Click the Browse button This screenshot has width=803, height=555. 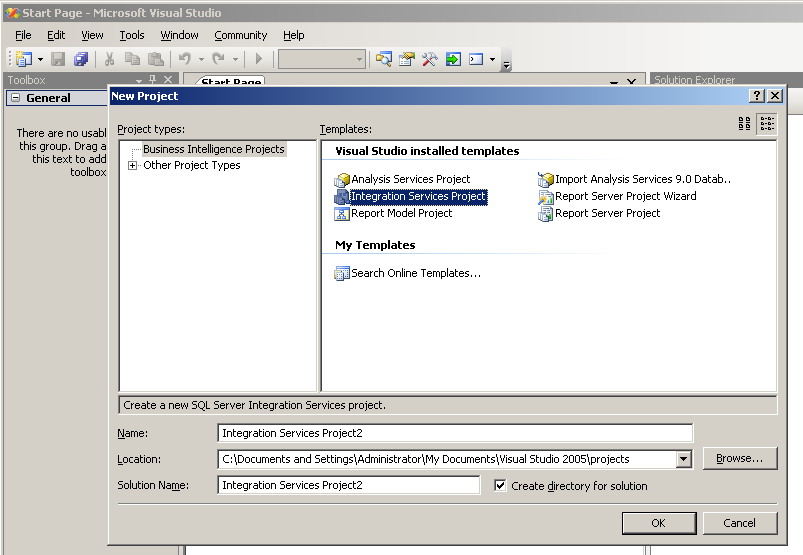pos(740,459)
